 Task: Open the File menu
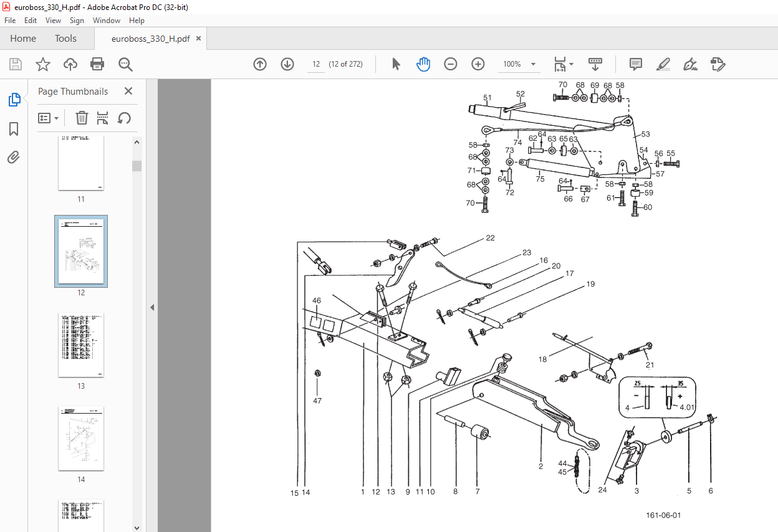point(10,21)
